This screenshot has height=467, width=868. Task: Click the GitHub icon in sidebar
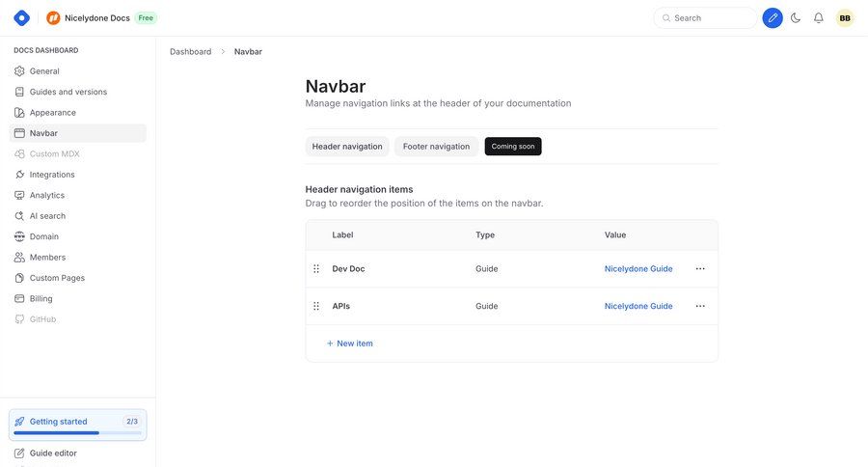(19, 319)
